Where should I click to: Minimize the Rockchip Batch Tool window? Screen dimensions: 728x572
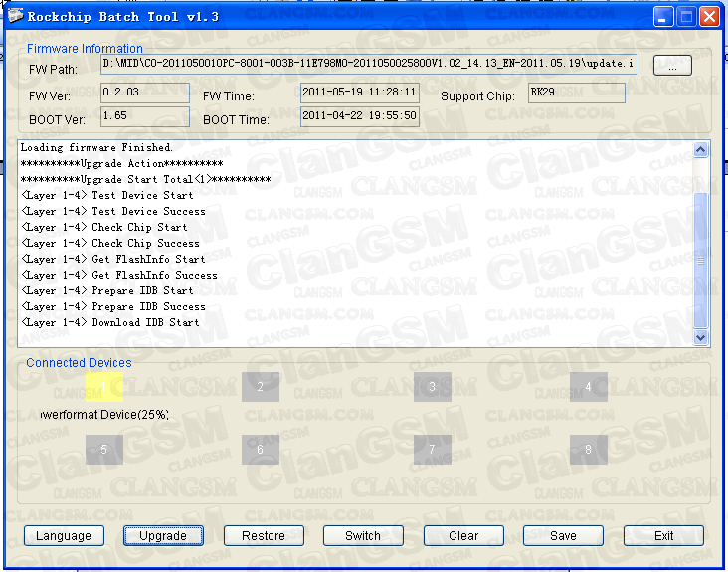tap(663, 17)
